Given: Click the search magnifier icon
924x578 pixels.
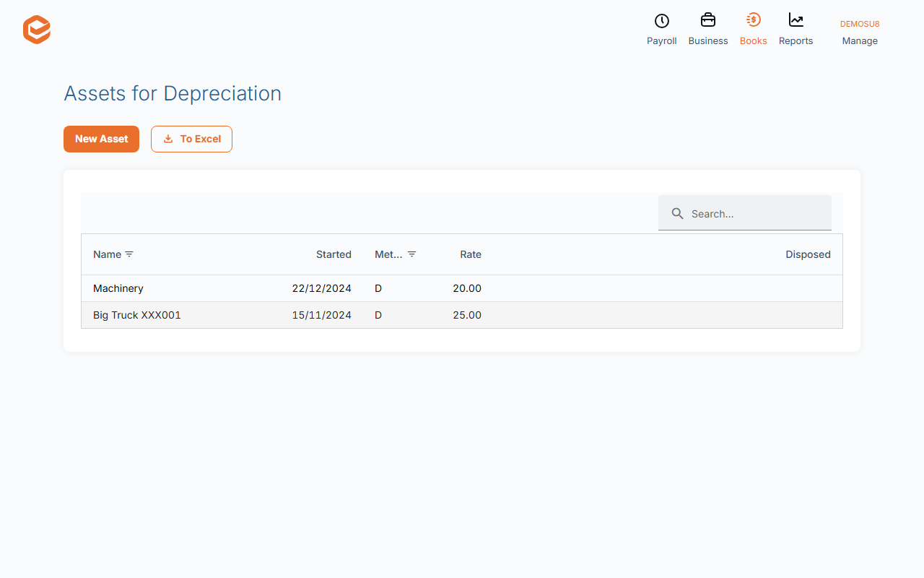Looking at the screenshot, I should [x=677, y=213].
